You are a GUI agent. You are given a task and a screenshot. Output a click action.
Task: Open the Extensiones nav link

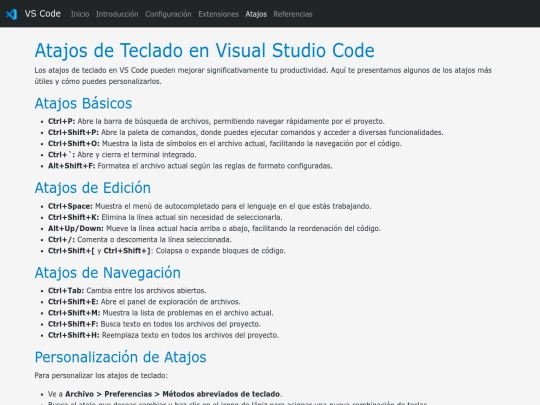[218, 14]
